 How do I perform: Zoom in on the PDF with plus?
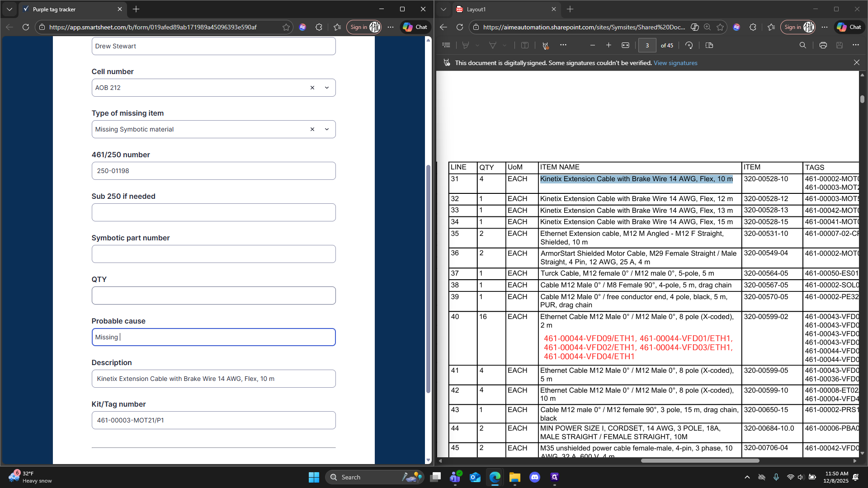point(609,45)
